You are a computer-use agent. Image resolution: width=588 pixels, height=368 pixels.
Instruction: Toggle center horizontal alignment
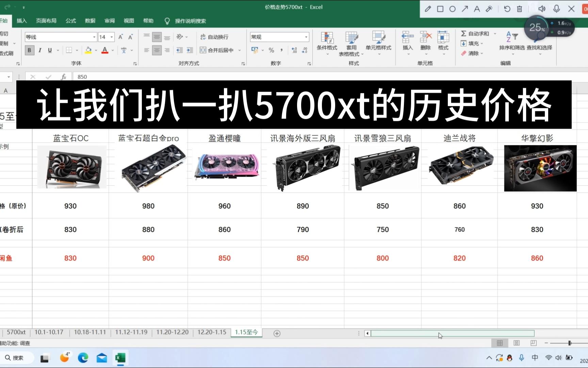coord(157,50)
